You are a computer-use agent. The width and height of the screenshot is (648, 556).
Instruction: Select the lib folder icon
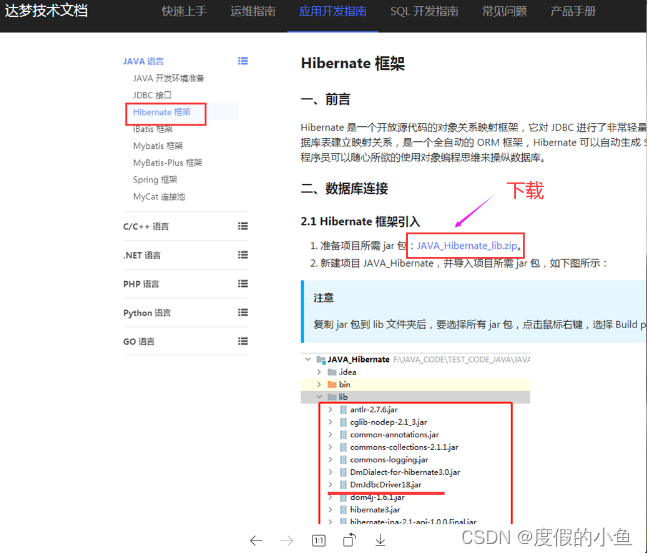tap(332, 397)
